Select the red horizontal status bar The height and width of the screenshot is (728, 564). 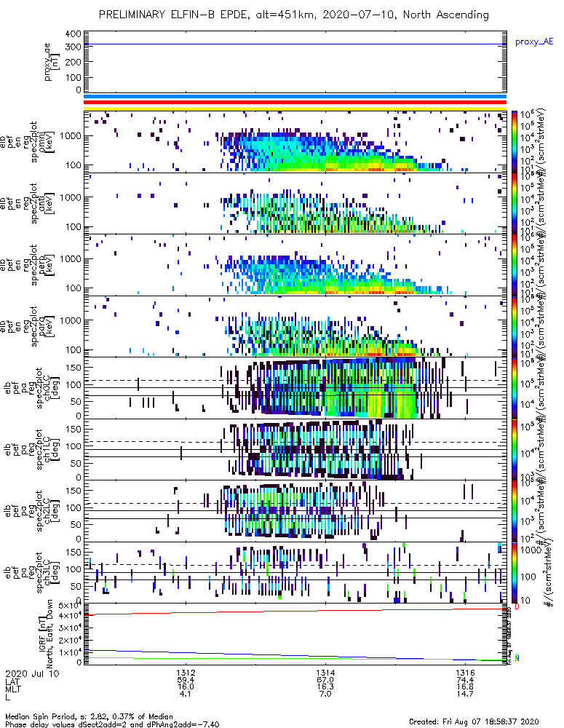tap(295, 102)
